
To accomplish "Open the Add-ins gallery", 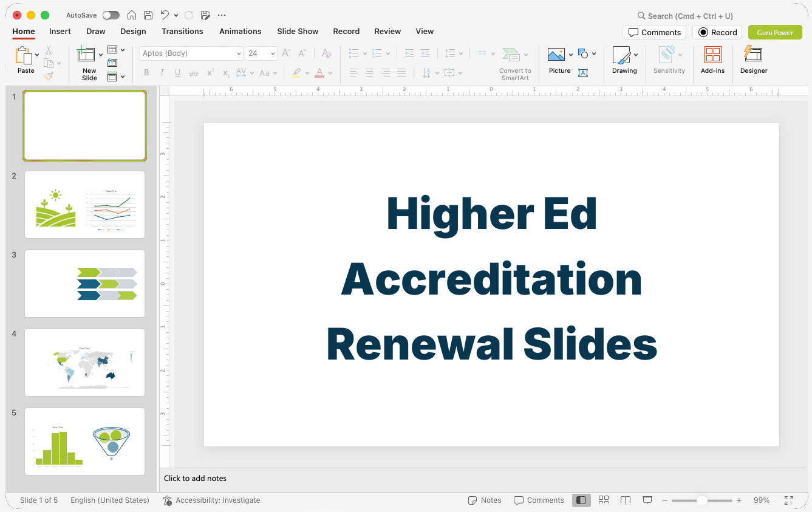I will pyautogui.click(x=712, y=60).
